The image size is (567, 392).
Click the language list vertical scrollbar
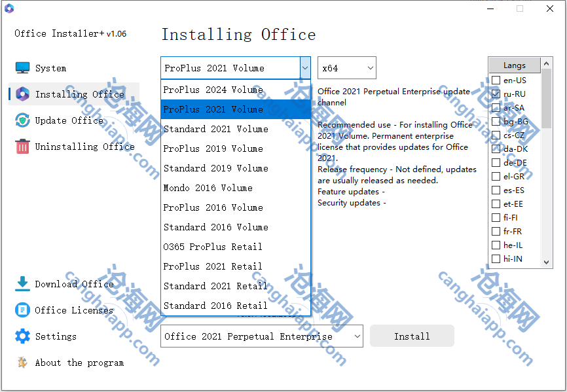click(546, 164)
